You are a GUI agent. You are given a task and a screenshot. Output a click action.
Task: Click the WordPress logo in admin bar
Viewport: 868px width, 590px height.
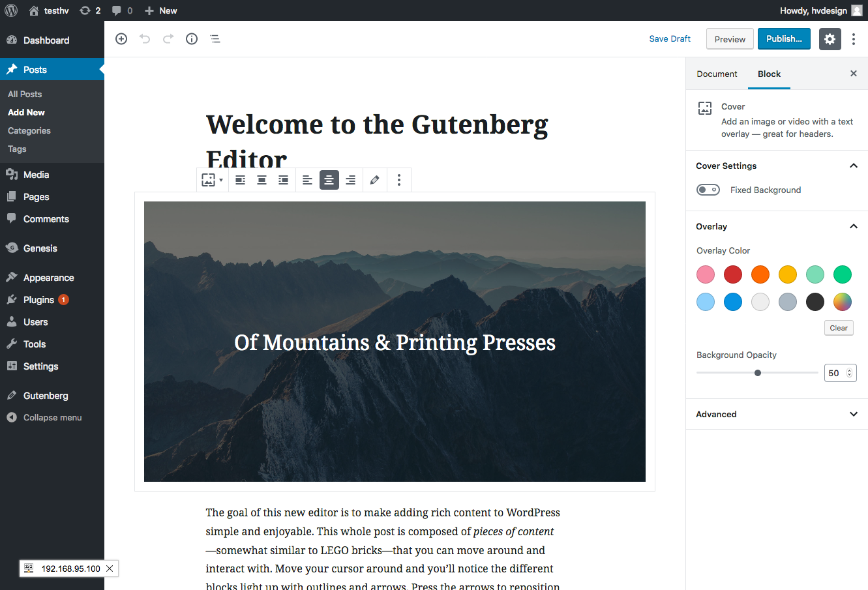coord(11,10)
